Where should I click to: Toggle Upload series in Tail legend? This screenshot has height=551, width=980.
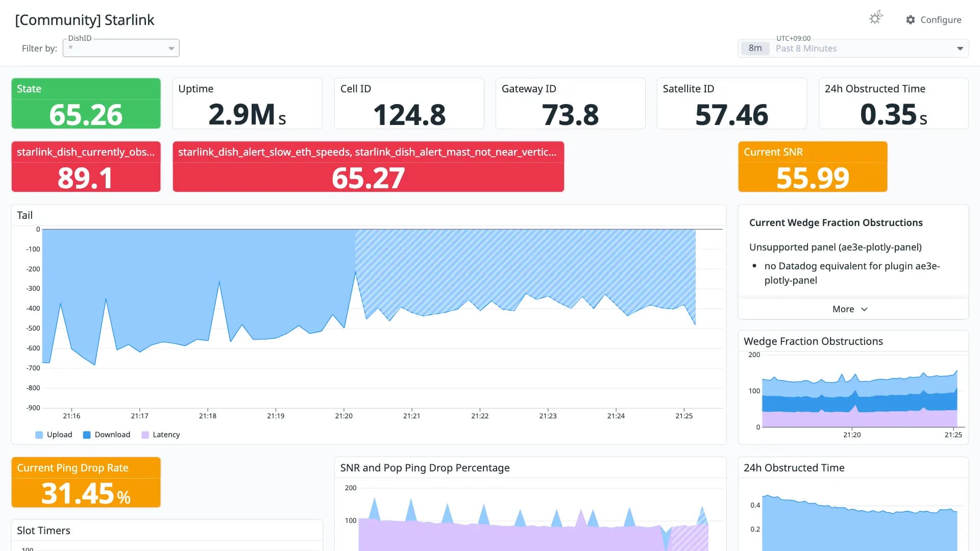[x=54, y=435]
